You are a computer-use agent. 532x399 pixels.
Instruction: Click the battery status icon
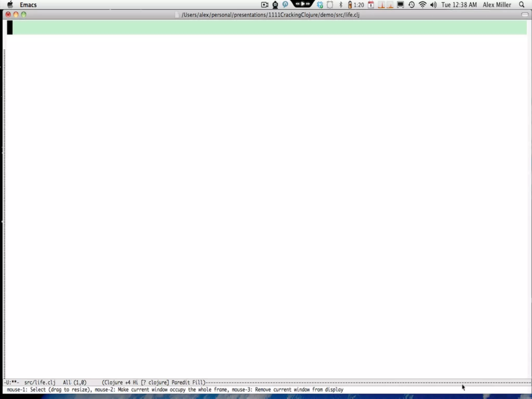pos(350,5)
